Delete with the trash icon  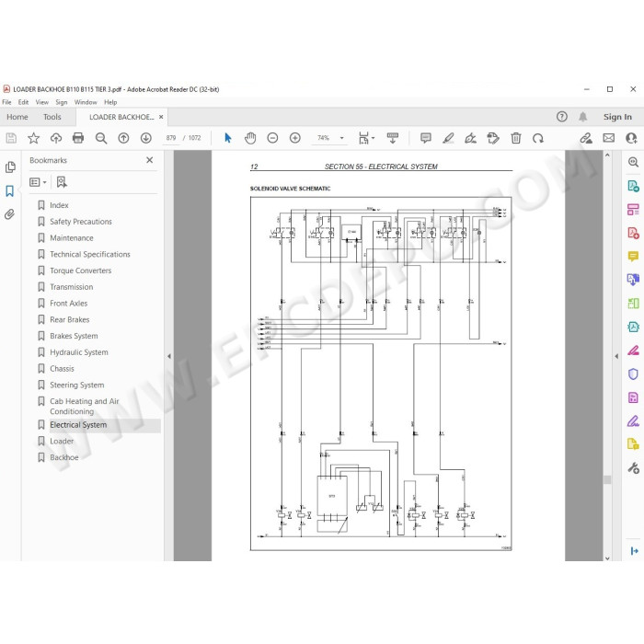pos(516,138)
